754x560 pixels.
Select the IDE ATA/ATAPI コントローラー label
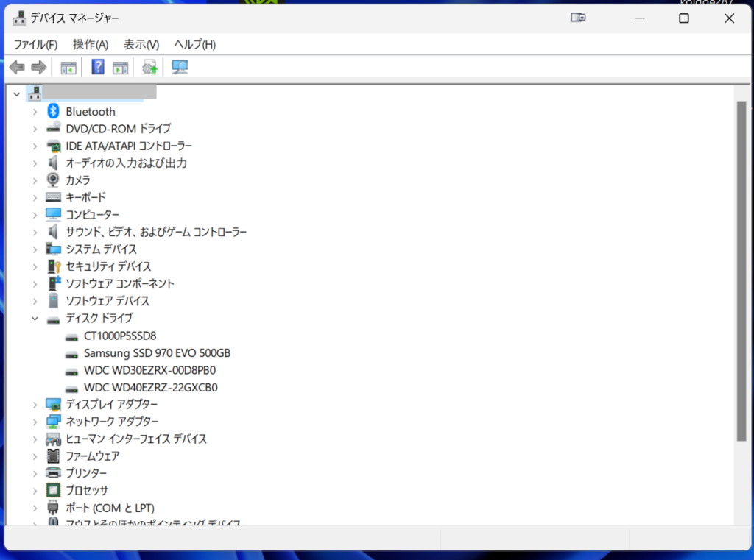129,146
